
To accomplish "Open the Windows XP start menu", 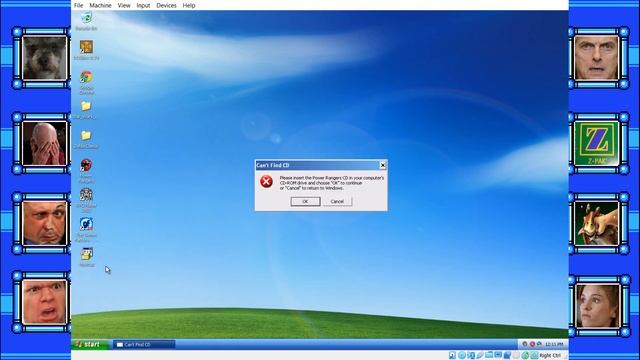I will [x=90, y=344].
